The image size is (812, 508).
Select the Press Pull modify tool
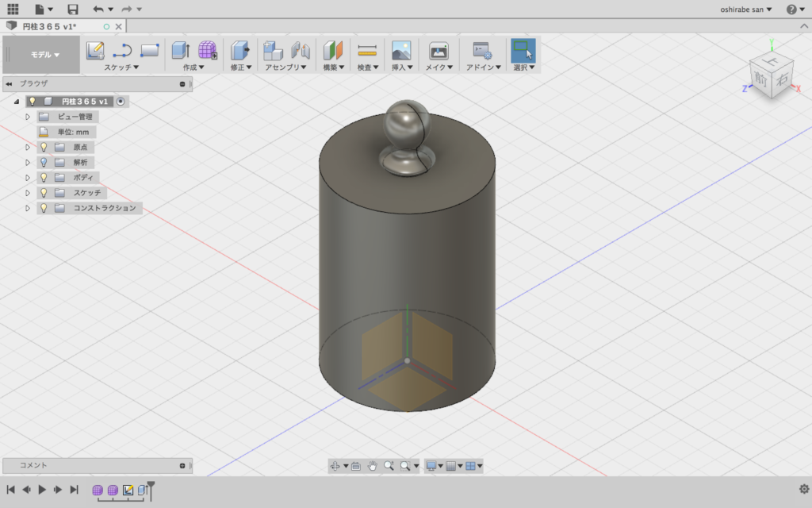(x=239, y=50)
